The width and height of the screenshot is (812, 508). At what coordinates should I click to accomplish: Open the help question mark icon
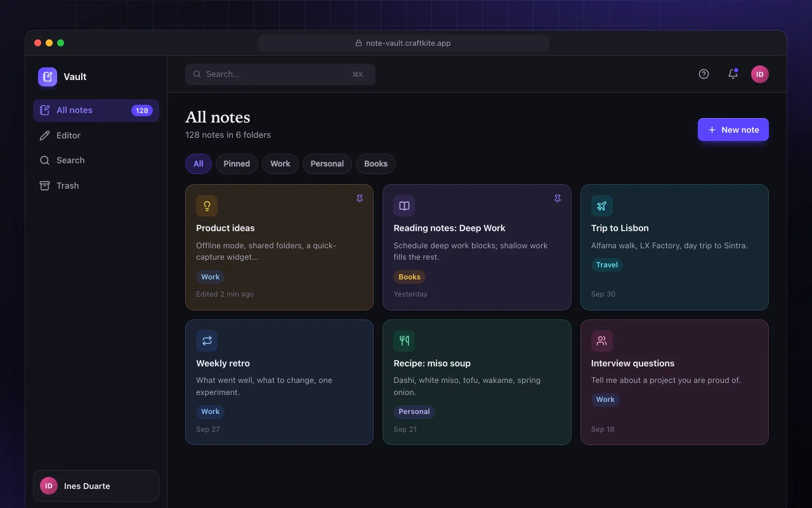(x=704, y=74)
